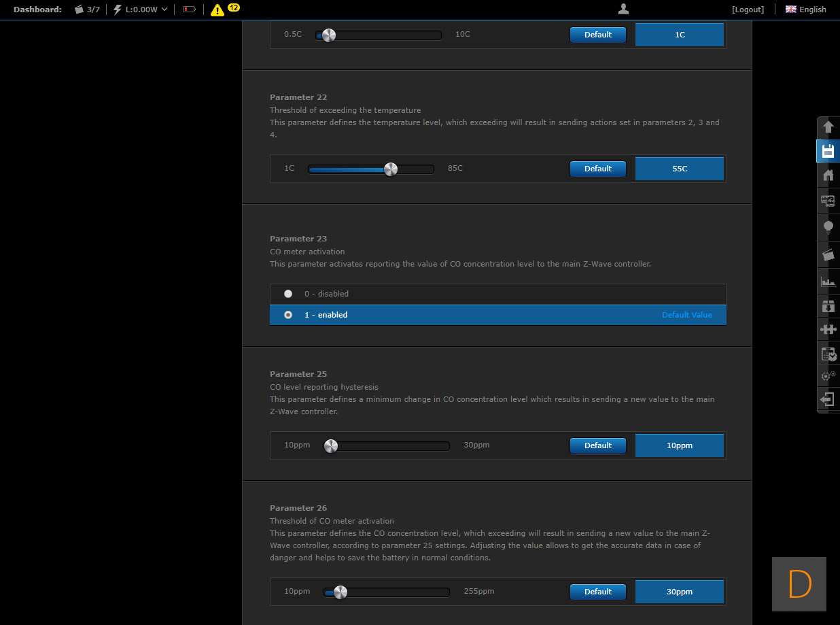The height and width of the screenshot is (625, 840).
Task: Click the Parameter 22 temperature slider handle
Action: click(x=391, y=169)
